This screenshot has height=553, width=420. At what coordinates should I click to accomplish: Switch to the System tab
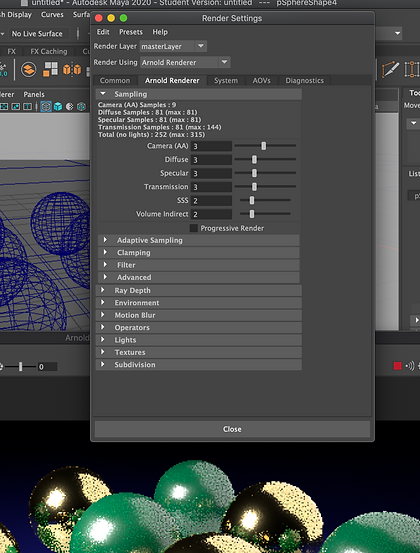tap(226, 80)
